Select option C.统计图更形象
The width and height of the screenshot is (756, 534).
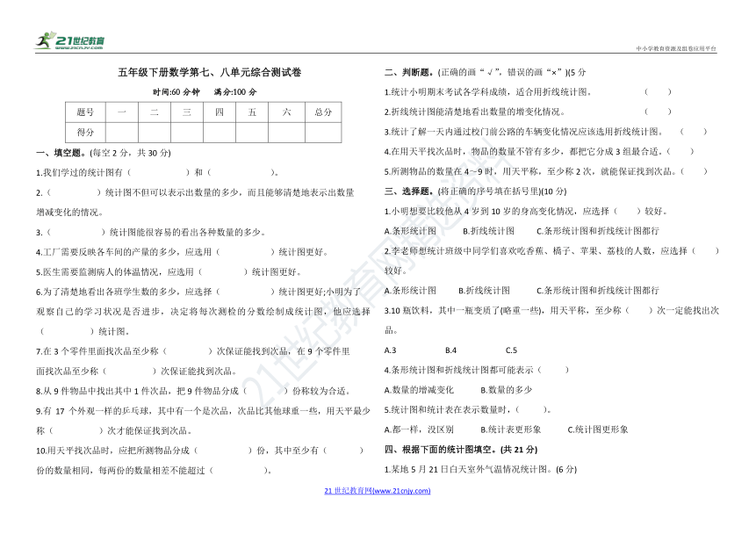(x=598, y=429)
